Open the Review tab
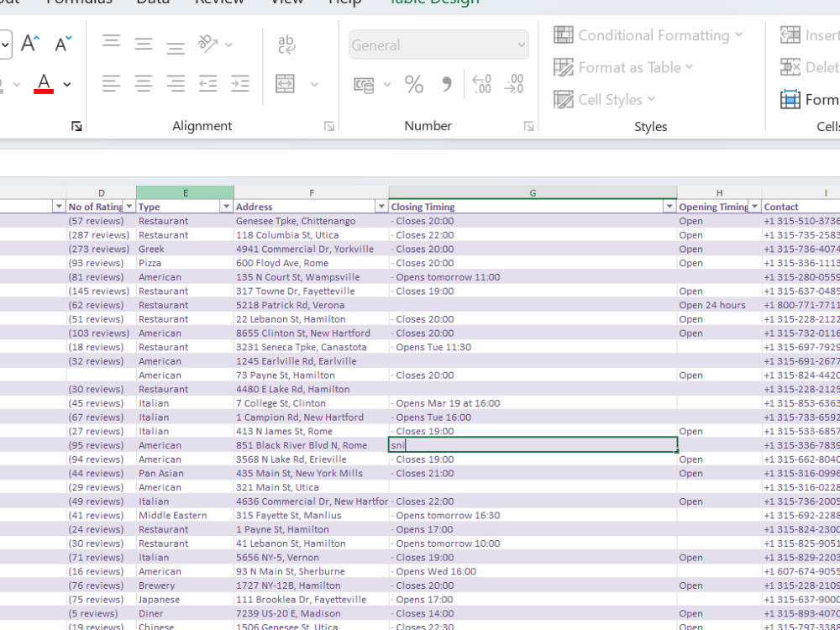The height and width of the screenshot is (630, 840). tap(219, 3)
